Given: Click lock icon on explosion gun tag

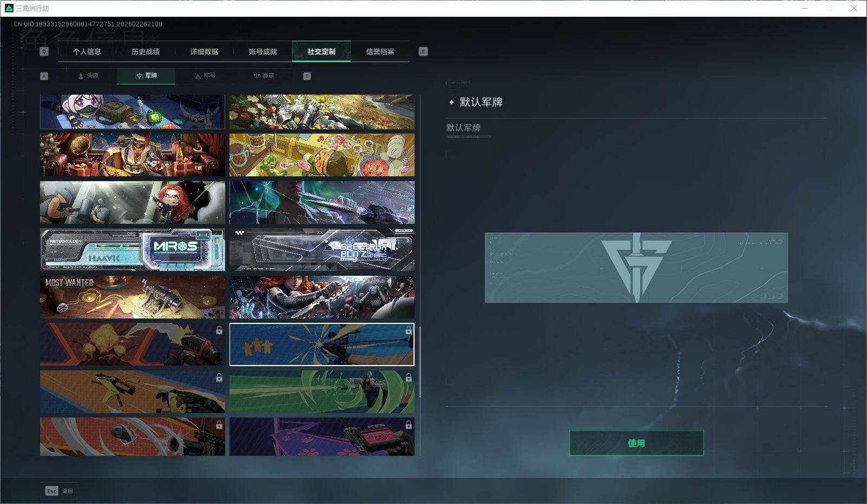Looking at the screenshot, I should pos(219,330).
